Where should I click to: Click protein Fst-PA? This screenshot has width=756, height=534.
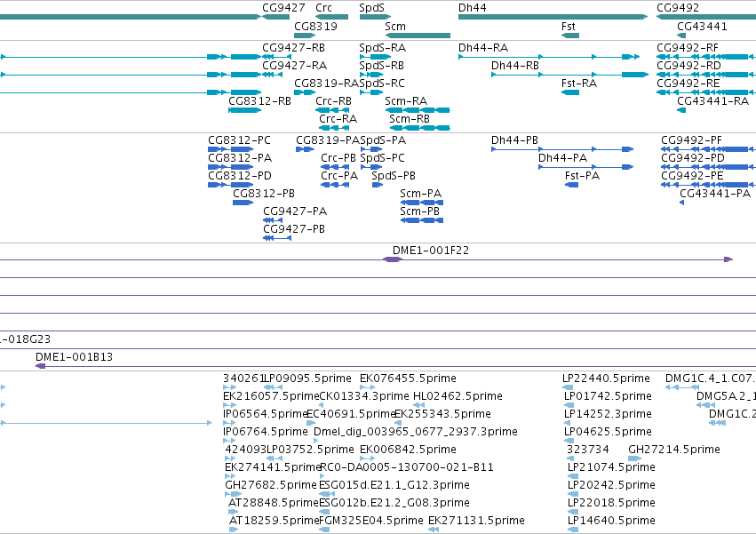(x=571, y=185)
